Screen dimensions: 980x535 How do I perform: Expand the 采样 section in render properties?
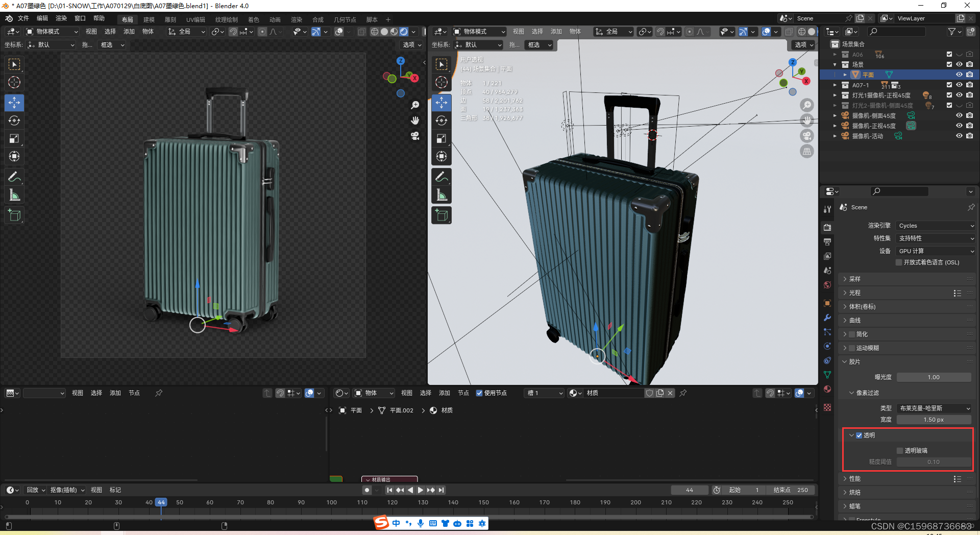click(853, 279)
